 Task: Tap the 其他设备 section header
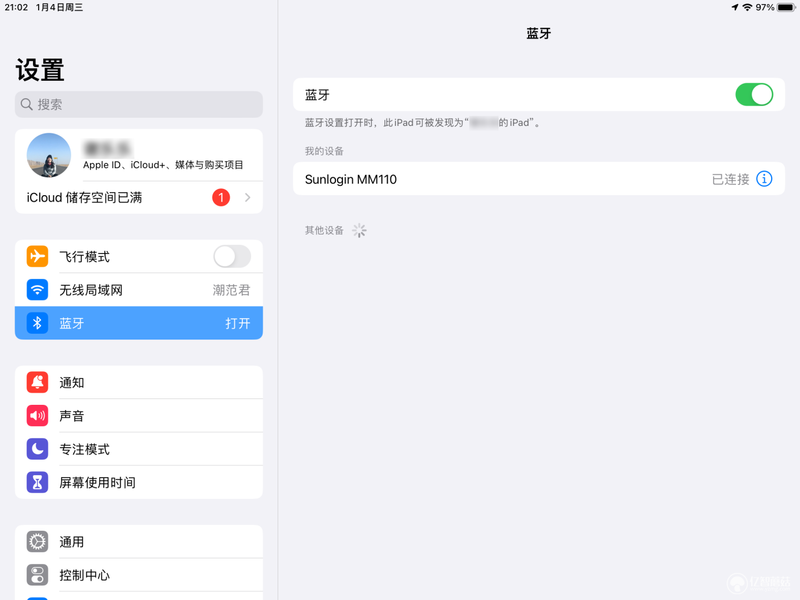coord(324,231)
